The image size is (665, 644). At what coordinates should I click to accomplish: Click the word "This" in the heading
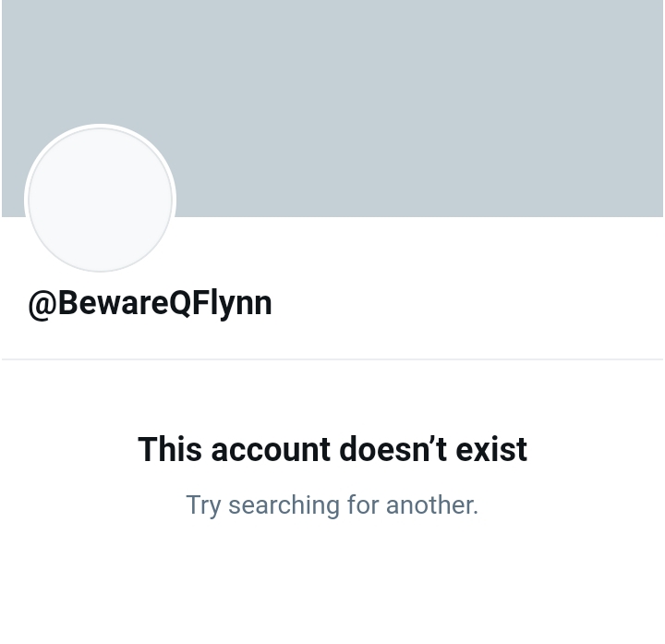click(170, 449)
